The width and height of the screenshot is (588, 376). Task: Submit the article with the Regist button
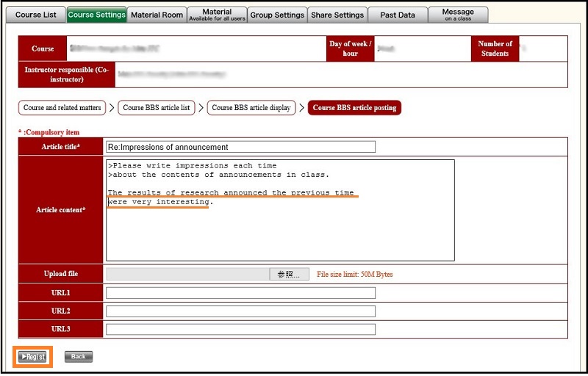pos(34,357)
